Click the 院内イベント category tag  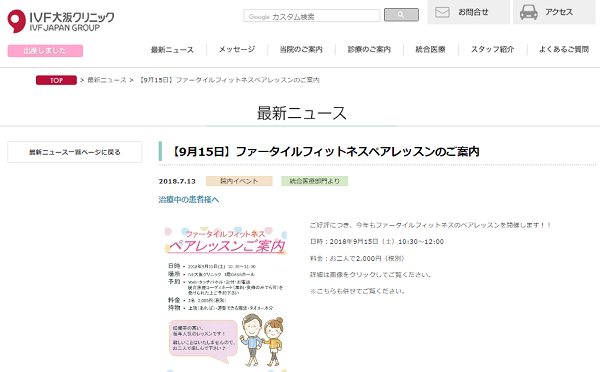click(239, 181)
